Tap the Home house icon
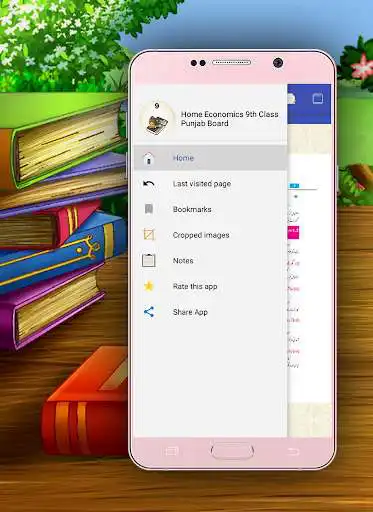 149,158
